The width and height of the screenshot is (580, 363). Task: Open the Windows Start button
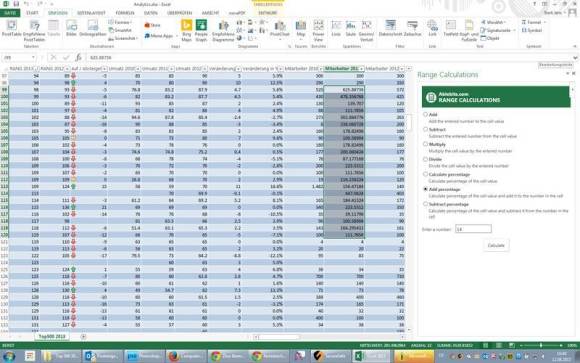pyautogui.click(x=9, y=356)
